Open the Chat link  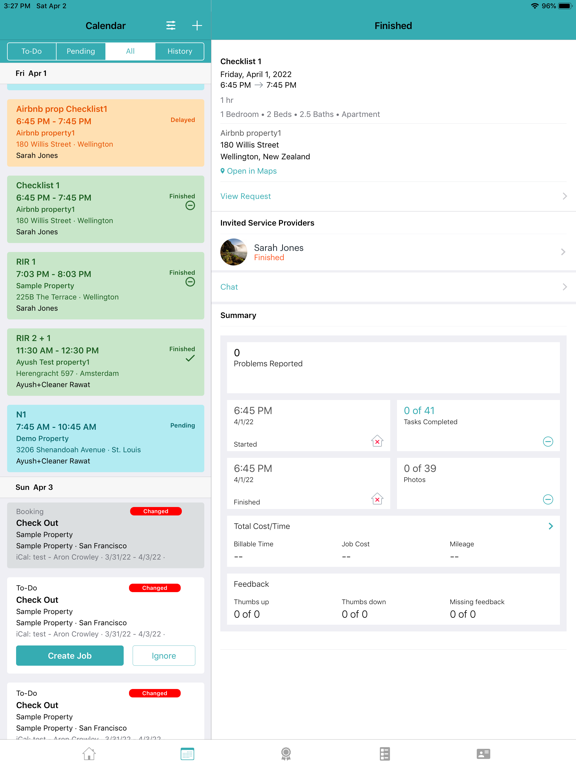coord(229,287)
